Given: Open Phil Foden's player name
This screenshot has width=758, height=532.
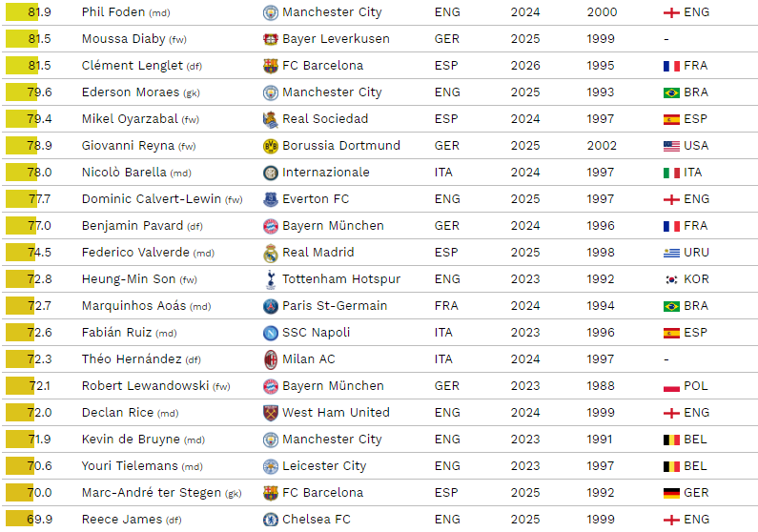Looking at the screenshot, I should pos(113,12).
